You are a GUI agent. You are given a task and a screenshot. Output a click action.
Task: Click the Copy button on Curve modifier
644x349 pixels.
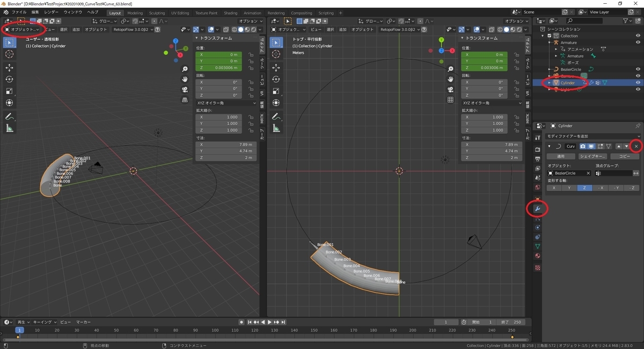point(625,156)
